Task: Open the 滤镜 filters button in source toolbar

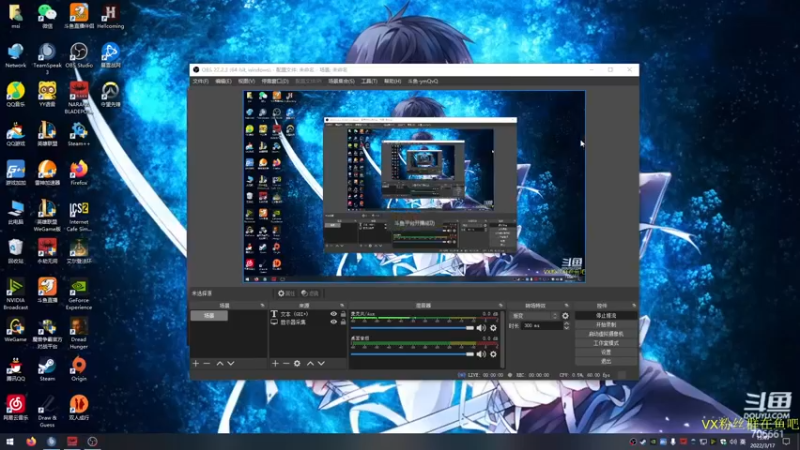Action: pyautogui.click(x=310, y=293)
